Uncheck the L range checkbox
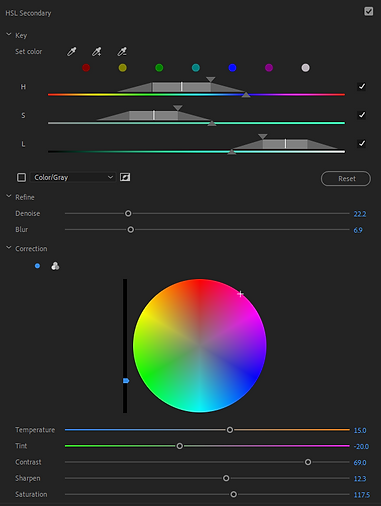381x506 pixels. tap(362, 144)
